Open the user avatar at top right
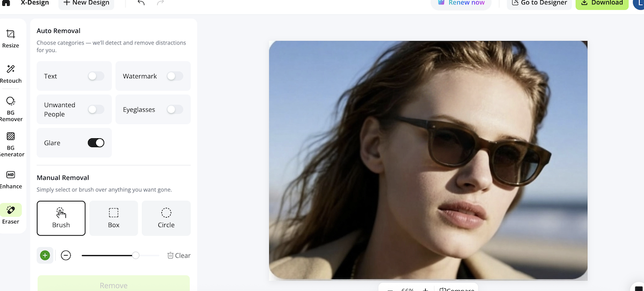 click(638, 3)
